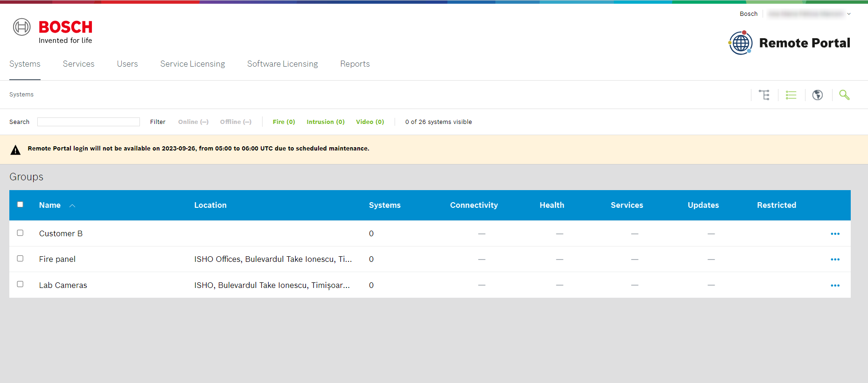Open more options for Fire panel
868x383 pixels.
[835, 260]
